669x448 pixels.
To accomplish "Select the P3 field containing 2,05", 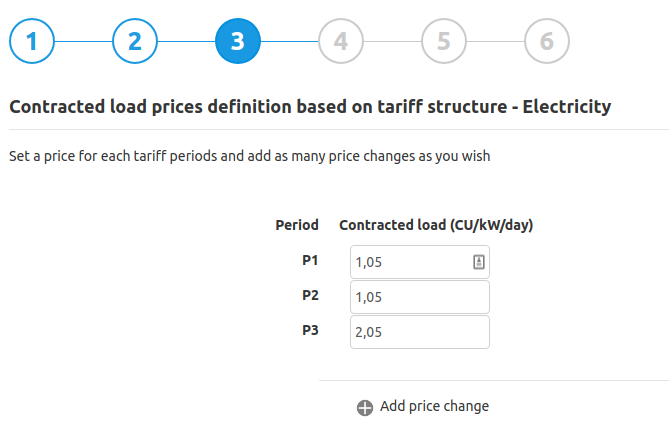I will pos(420,332).
